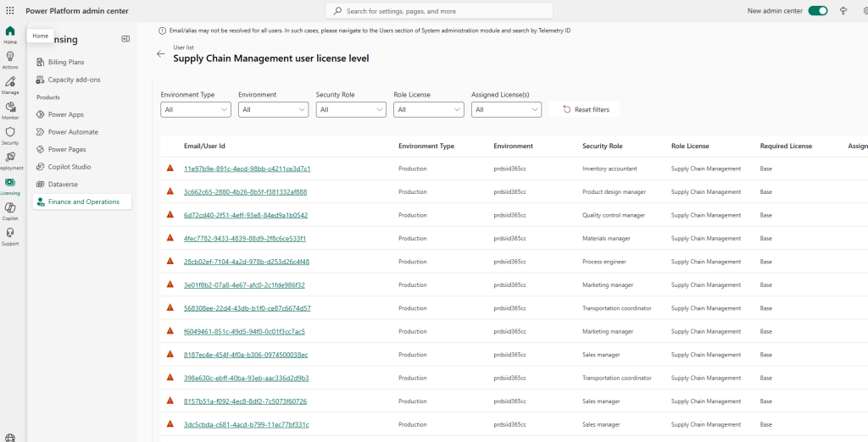This screenshot has width=868, height=442.
Task: Toggle the New admin center switch
Action: coord(818,10)
